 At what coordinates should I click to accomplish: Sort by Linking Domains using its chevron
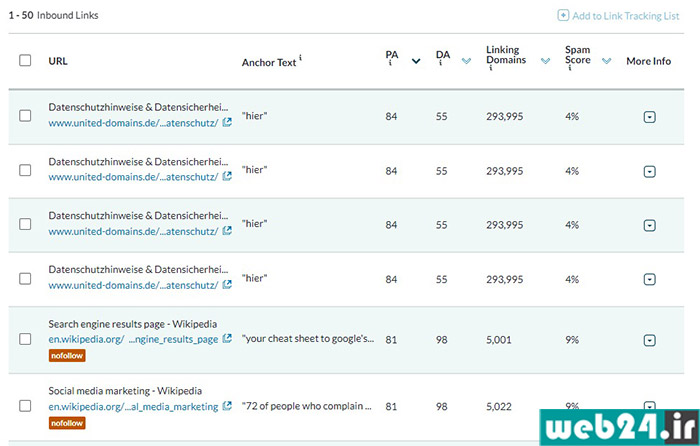pyautogui.click(x=546, y=61)
